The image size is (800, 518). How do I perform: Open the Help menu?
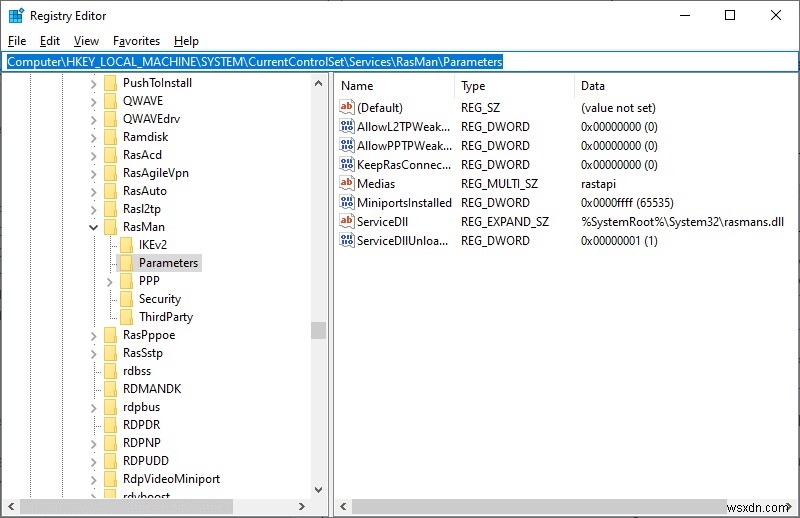coord(186,41)
